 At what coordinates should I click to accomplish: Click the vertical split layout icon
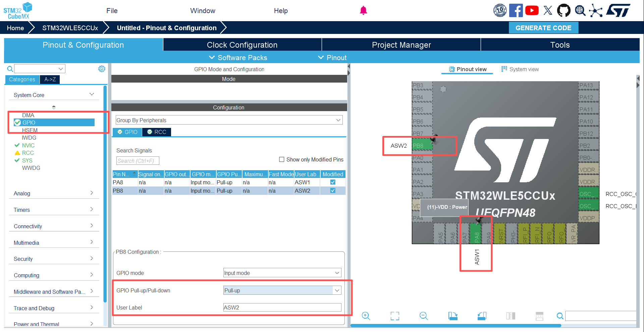[511, 316]
